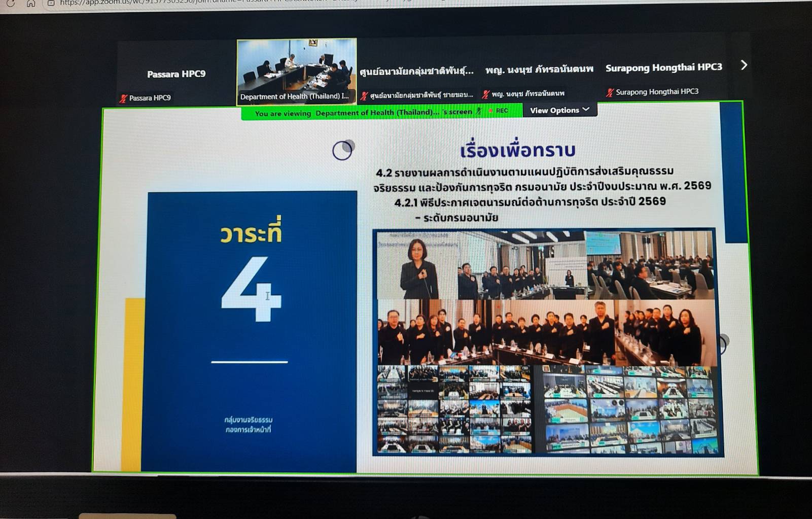Open the View Options dropdown
Screen dimensions: 812x519
coord(559,110)
